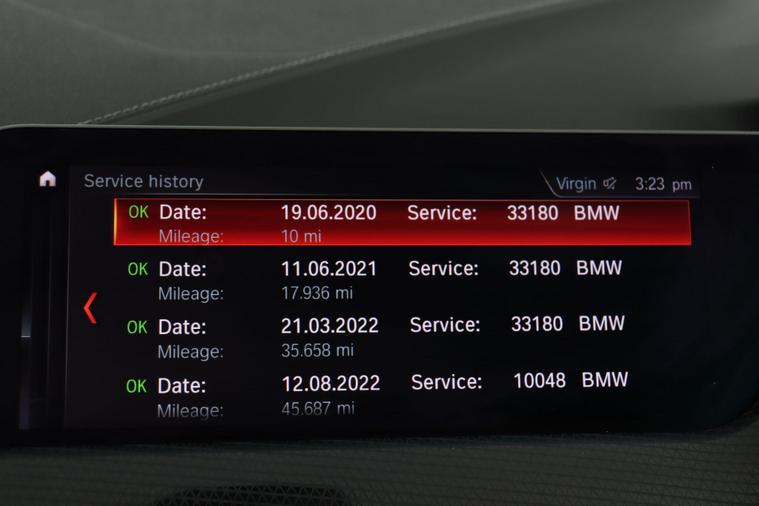Tap the muted speaker icon

click(x=610, y=184)
